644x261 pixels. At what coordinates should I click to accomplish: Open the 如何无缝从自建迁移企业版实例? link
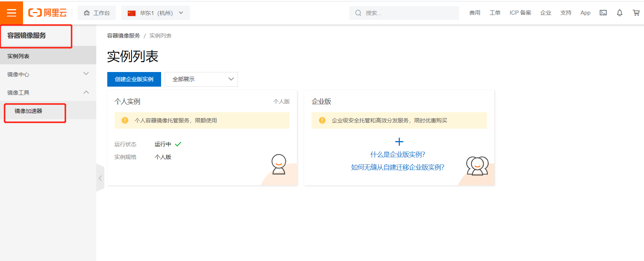click(398, 167)
